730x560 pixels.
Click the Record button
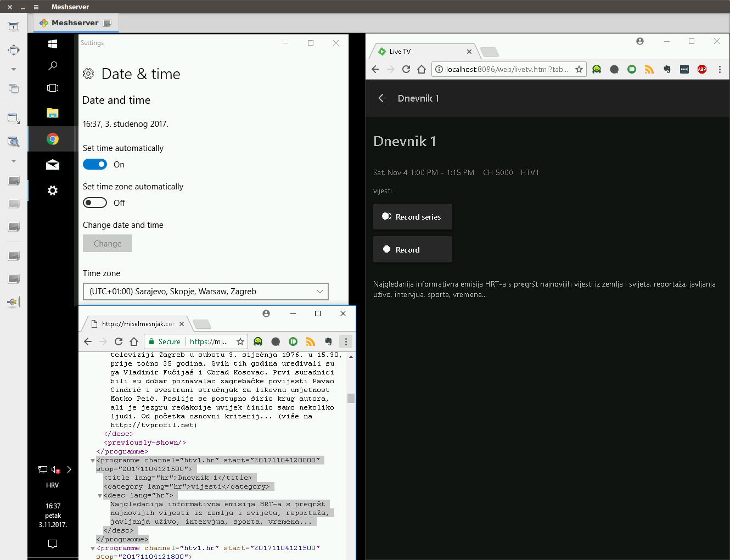click(413, 250)
